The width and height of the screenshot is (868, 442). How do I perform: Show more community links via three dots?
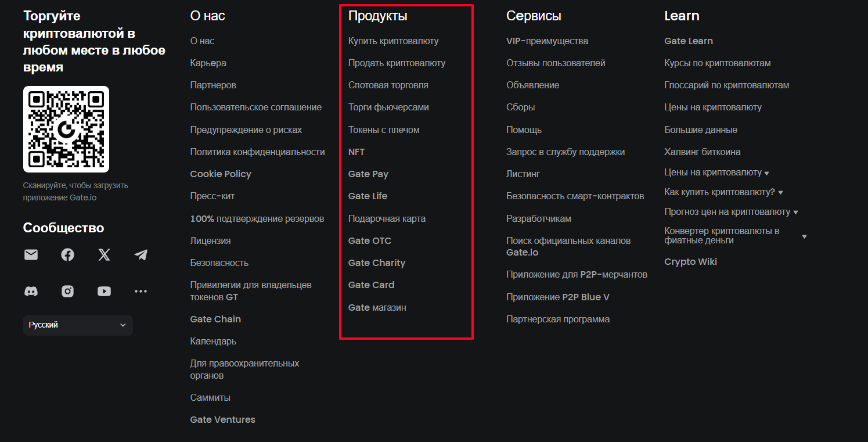[x=141, y=291]
